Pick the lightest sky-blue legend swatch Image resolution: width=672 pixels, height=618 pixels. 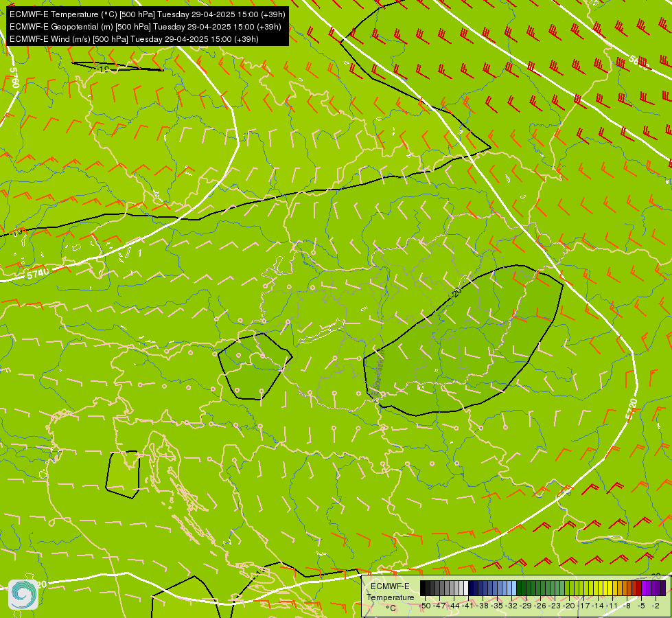[514, 588]
